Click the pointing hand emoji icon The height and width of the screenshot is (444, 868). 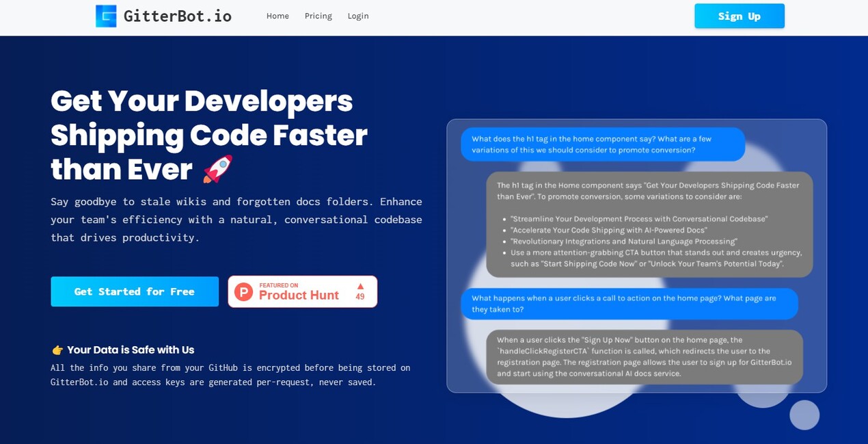[57, 350]
